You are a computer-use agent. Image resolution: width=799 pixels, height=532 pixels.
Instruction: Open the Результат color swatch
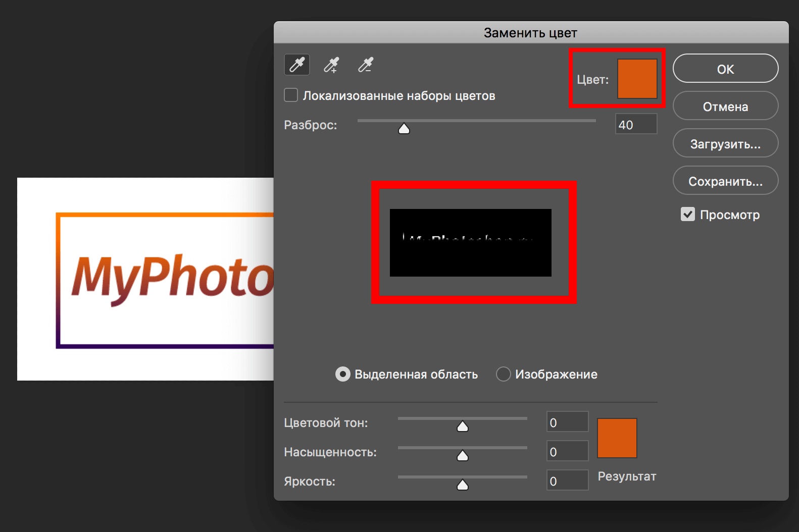tap(617, 438)
